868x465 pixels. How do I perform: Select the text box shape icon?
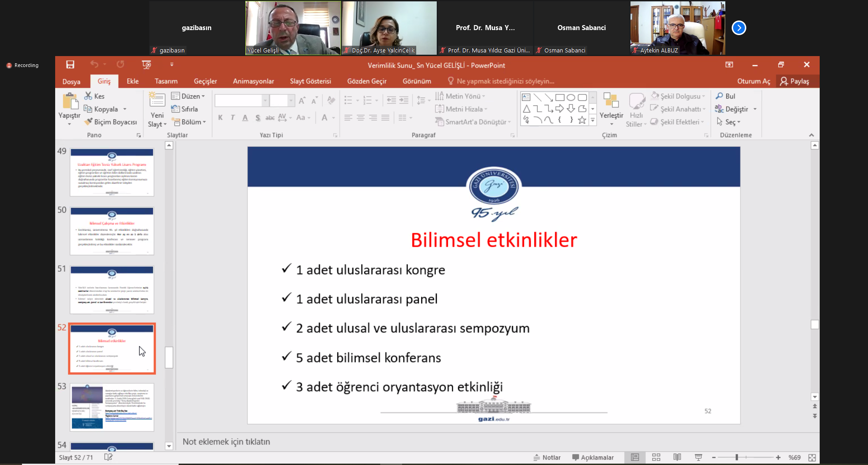pos(526,97)
